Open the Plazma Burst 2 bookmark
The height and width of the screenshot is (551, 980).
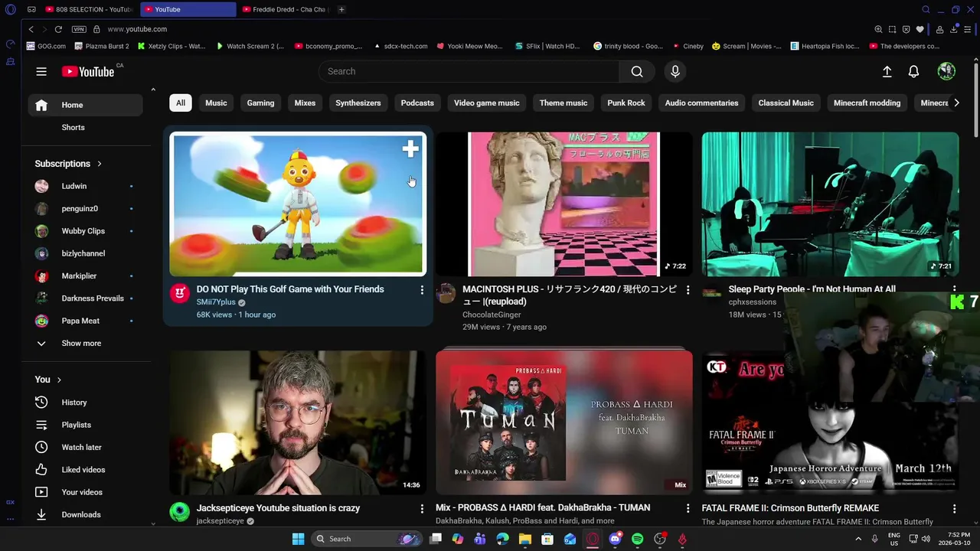coord(101,46)
